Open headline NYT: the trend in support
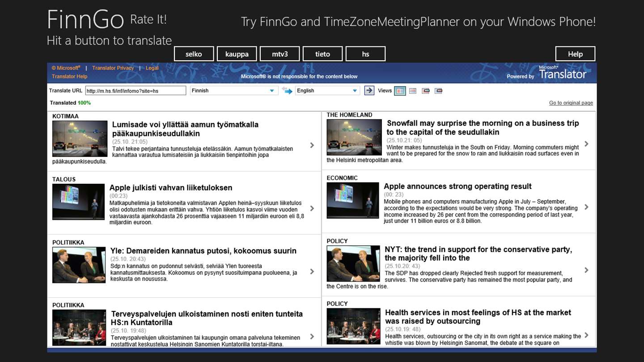The image size is (644, 362). 479,253
